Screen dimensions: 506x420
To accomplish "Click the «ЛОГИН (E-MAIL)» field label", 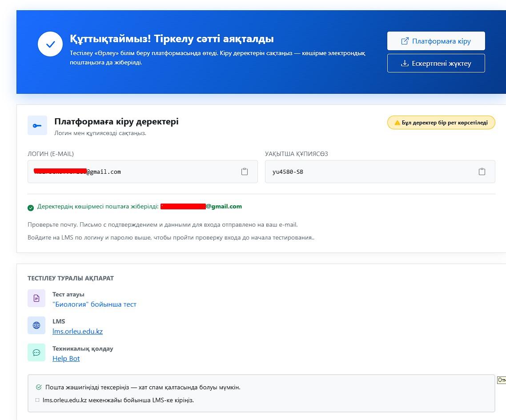I will [x=51, y=154].
